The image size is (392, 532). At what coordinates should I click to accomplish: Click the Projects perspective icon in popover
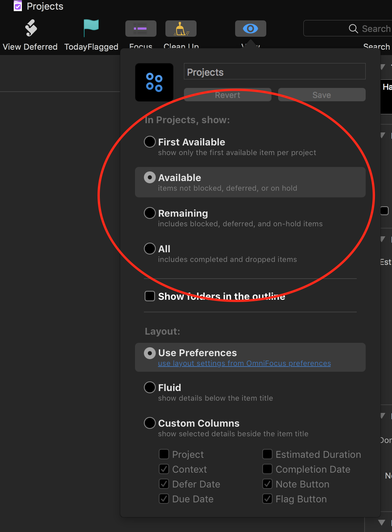(154, 82)
